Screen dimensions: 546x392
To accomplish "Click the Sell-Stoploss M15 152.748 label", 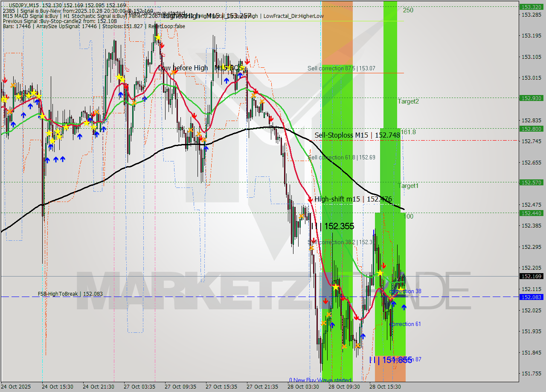I will click(x=357, y=135).
